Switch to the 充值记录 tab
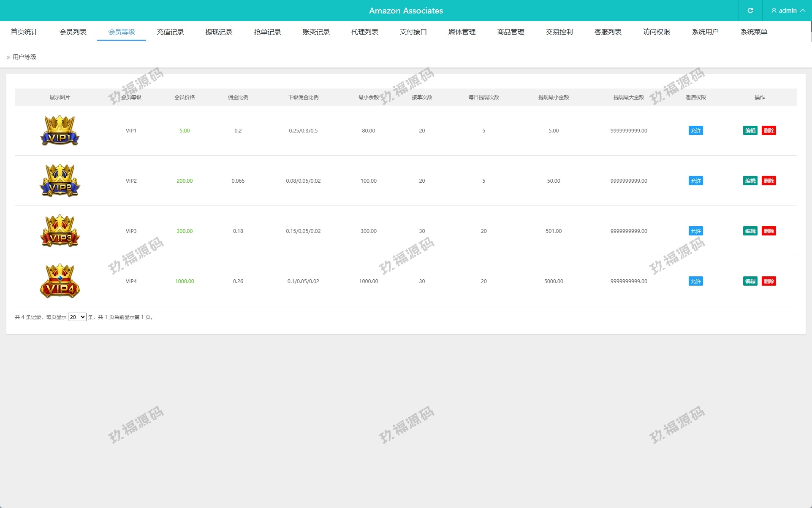Screen dimensions: 812x508 coord(170,32)
